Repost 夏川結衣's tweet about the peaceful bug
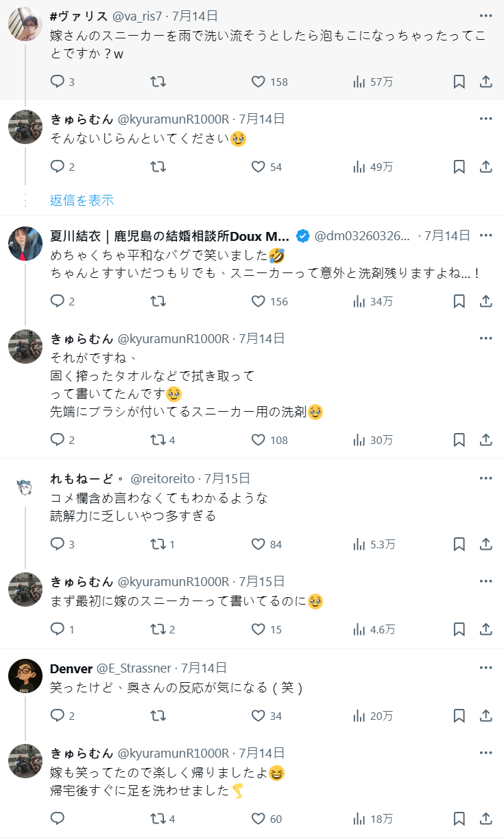Viewport: 504px width, 840px height. coord(158,301)
